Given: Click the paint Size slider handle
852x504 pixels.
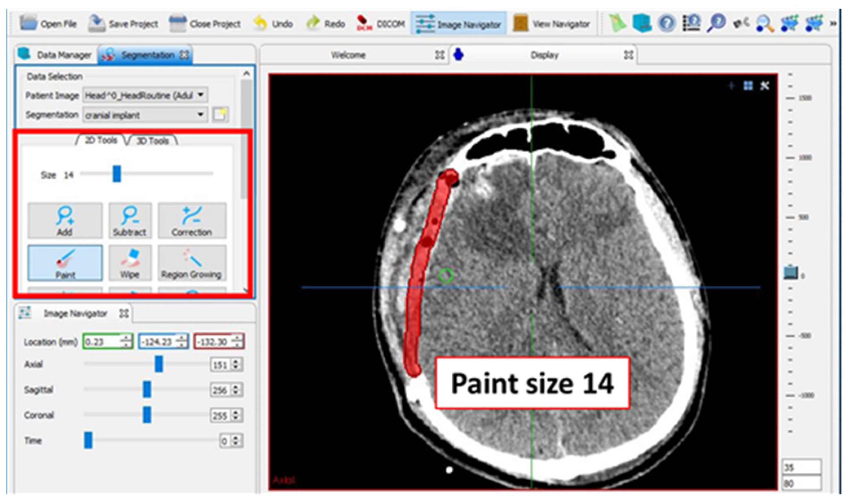Looking at the screenshot, I should click(117, 173).
